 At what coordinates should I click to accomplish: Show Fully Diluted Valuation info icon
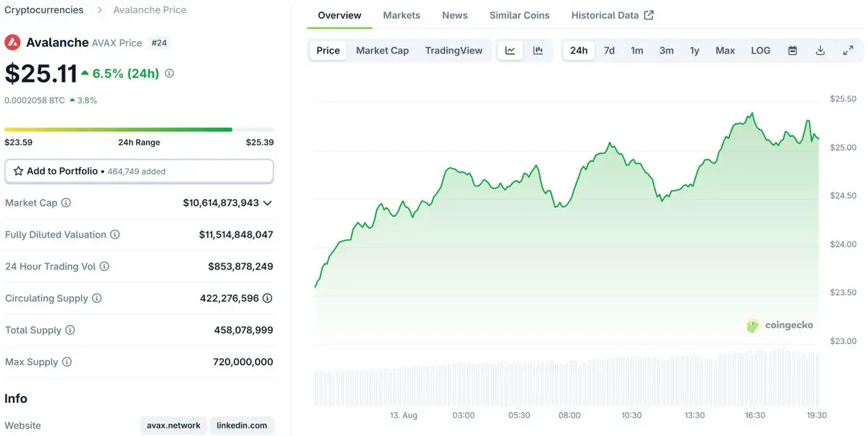pos(114,235)
